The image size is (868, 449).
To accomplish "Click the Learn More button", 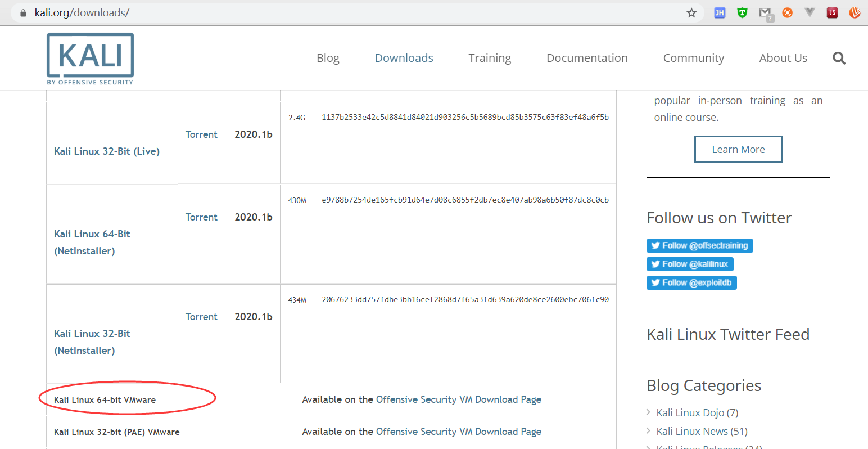I will [738, 150].
